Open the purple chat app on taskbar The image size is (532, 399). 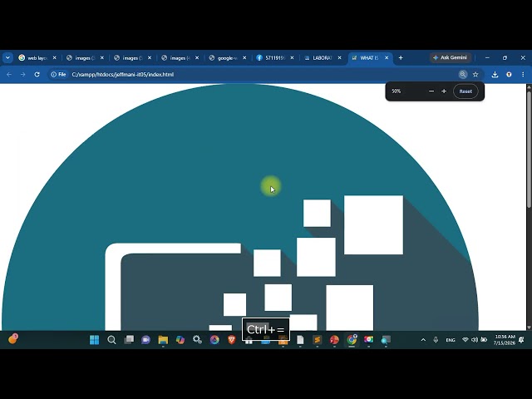[146, 340]
